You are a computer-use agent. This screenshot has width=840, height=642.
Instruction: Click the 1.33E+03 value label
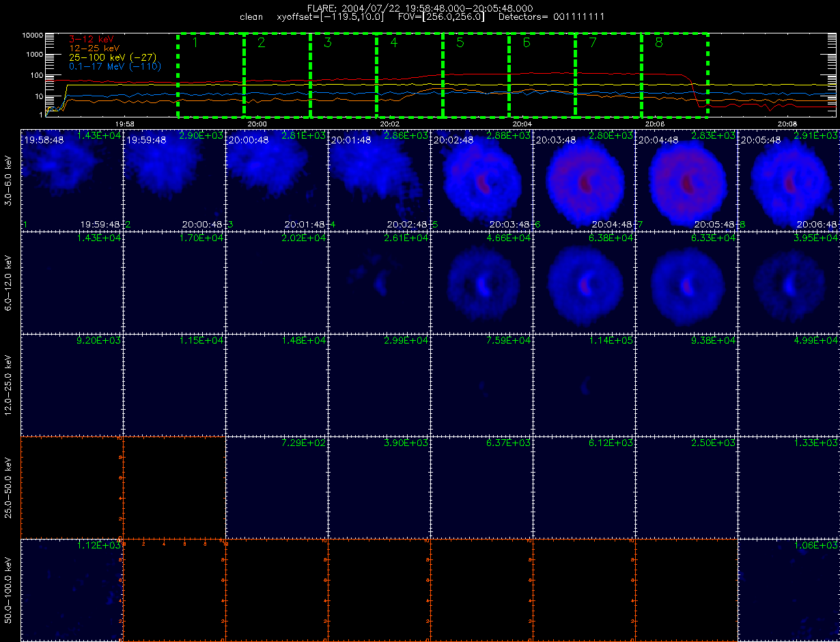(x=816, y=443)
